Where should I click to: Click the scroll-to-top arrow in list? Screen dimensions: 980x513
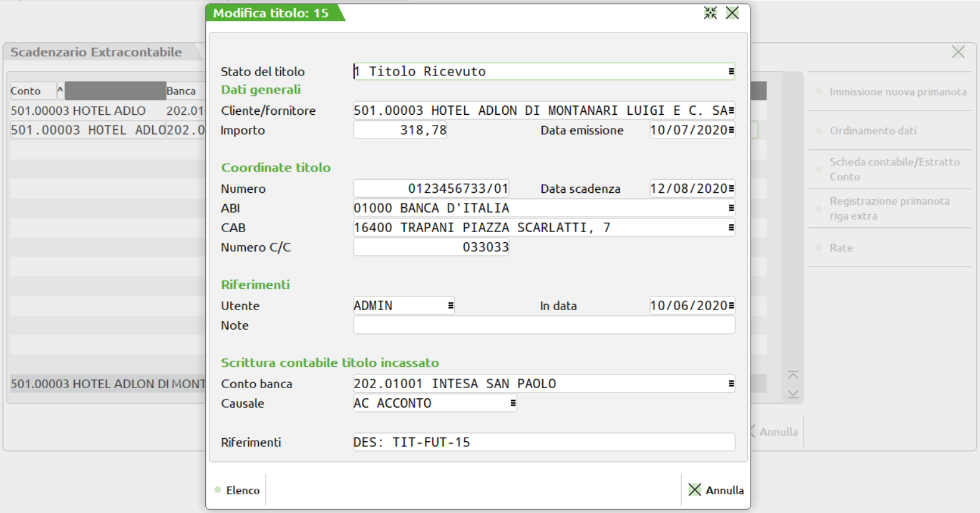[x=793, y=375]
